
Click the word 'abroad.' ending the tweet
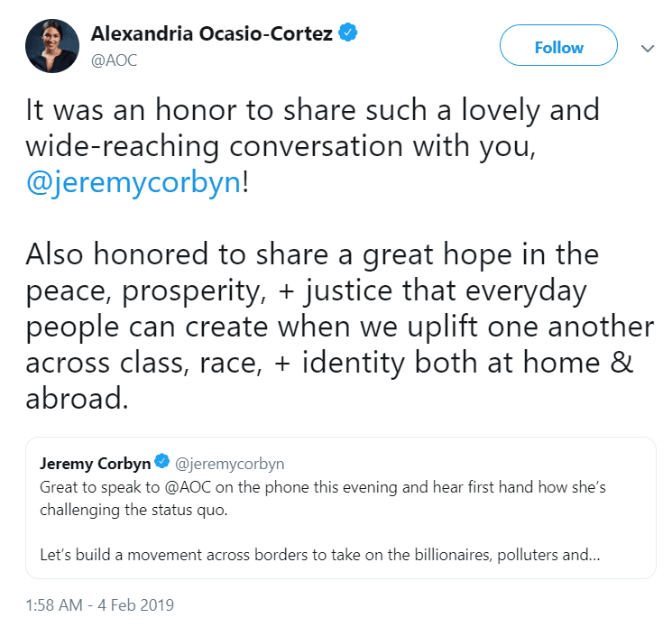click(x=77, y=397)
